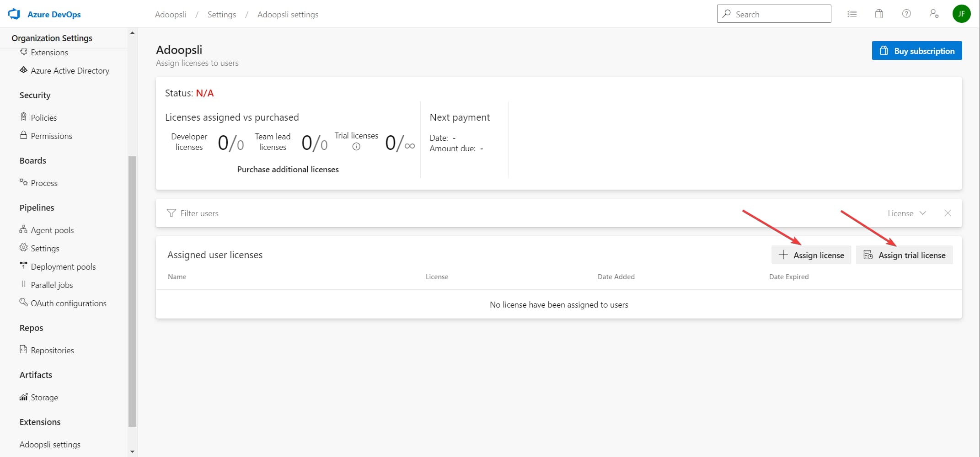Image resolution: width=980 pixels, height=457 pixels.
Task: Select Parallel jobs
Action: (52, 285)
